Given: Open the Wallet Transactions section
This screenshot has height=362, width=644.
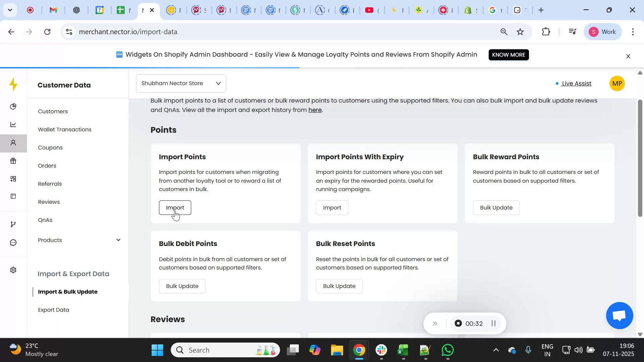Looking at the screenshot, I should [64, 129].
